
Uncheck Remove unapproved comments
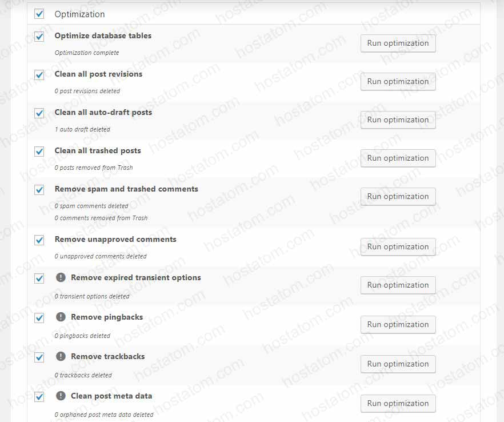pos(39,240)
